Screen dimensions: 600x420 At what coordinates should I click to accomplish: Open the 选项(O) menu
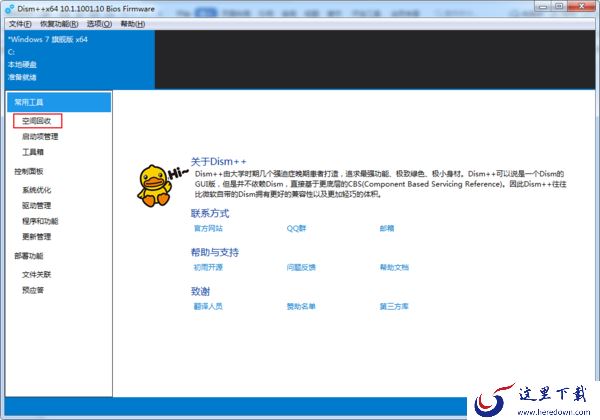[99, 24]
